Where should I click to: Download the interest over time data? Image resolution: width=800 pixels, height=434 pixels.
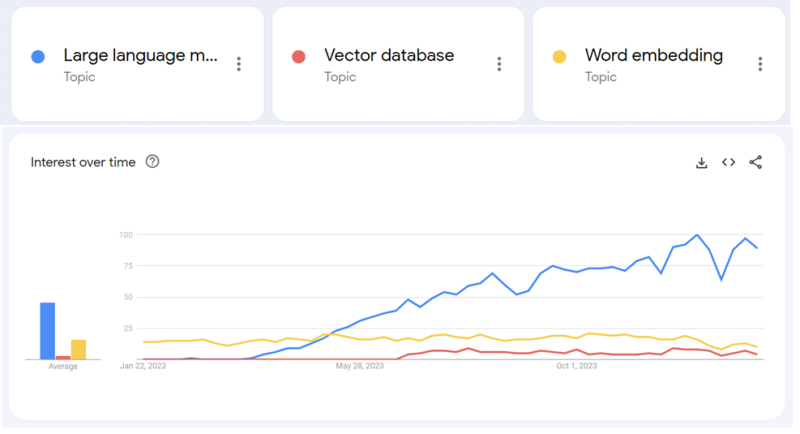click(x=702, y=163)
